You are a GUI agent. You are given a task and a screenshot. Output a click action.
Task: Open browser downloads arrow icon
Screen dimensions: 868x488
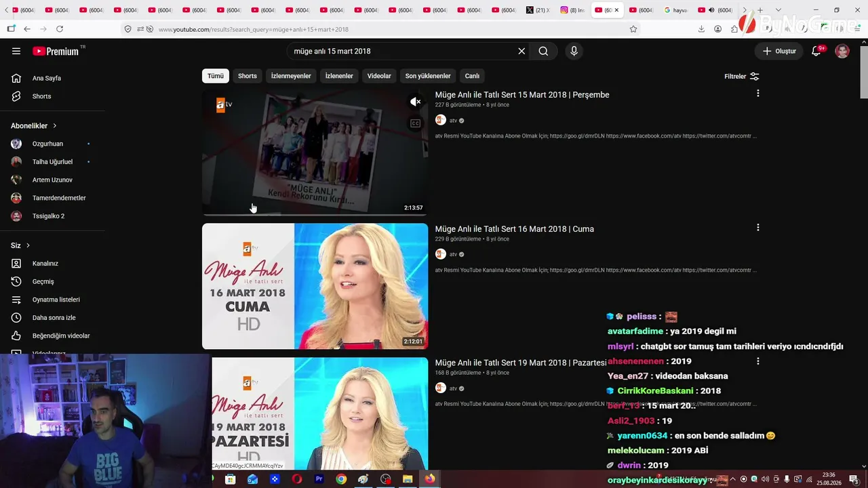tap(701, 29)
